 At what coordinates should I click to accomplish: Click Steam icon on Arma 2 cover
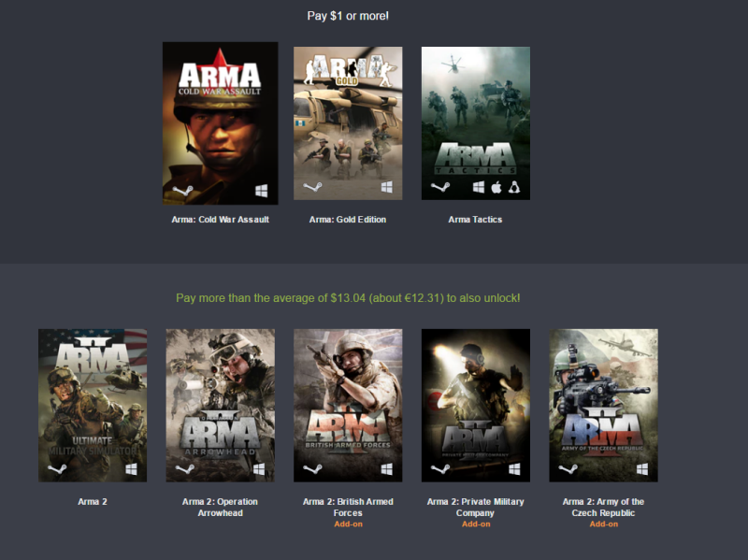point(57,469)
